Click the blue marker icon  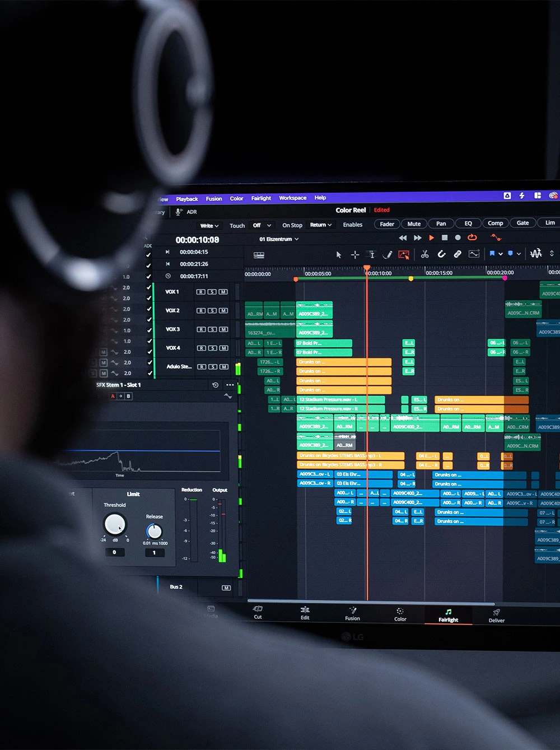coord(510,254)
